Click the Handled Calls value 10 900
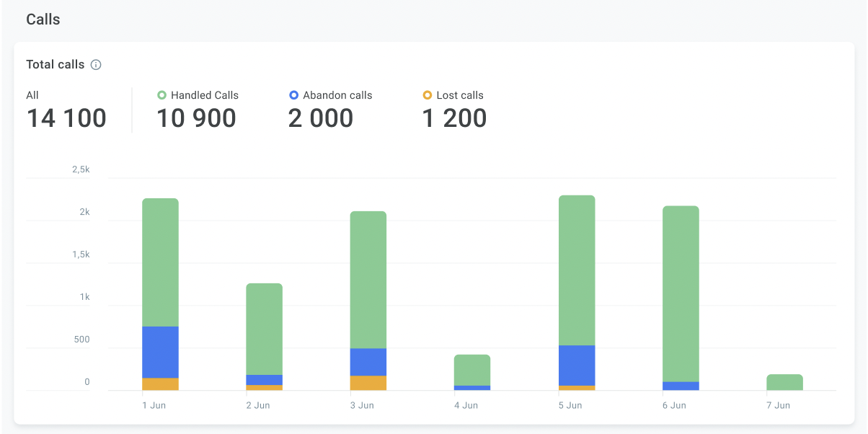This screenshot has height=434, width=868. (196, 118)
